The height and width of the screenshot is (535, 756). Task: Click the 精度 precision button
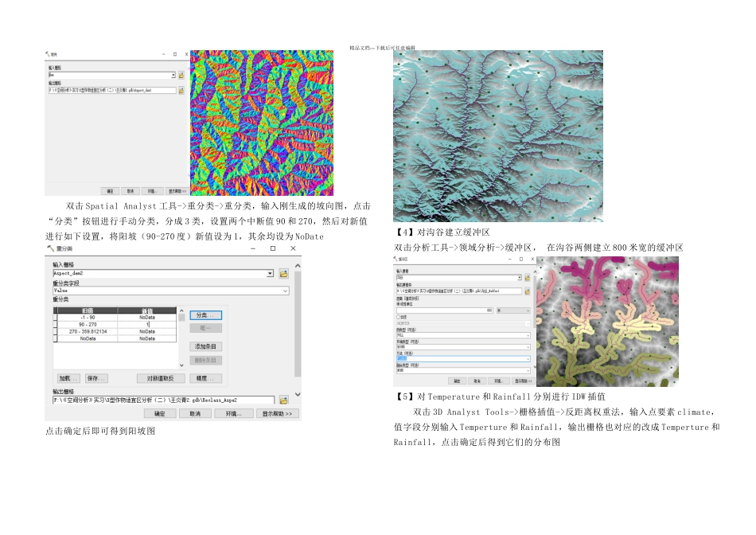point(205,378)
